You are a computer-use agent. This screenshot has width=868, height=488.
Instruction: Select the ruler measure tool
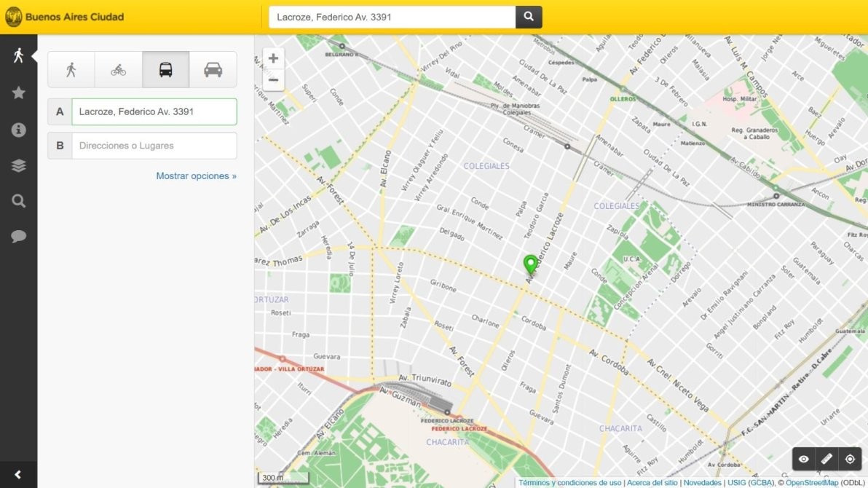point(826,459)
